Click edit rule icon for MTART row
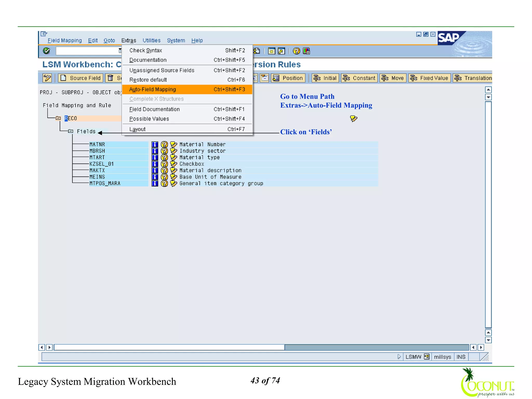Screen dimensions: 532x399 pos(174,157)
